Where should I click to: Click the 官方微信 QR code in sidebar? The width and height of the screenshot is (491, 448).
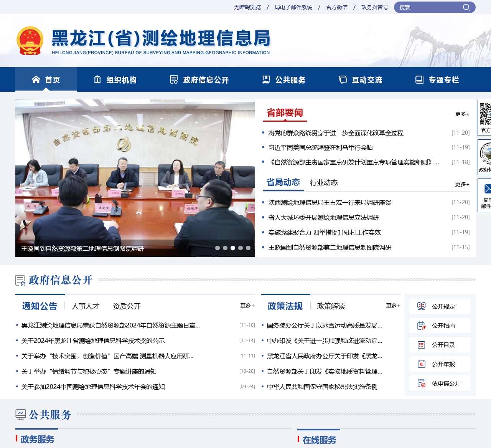click(x=487, y=113)
